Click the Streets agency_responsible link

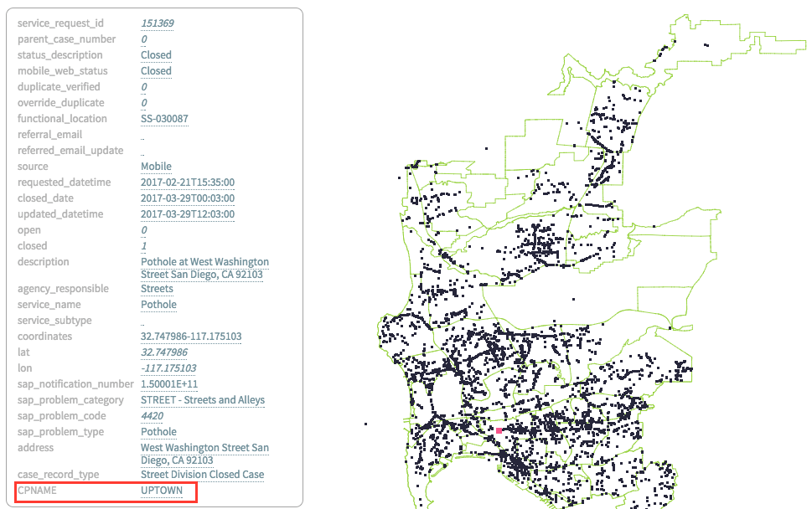155,288
